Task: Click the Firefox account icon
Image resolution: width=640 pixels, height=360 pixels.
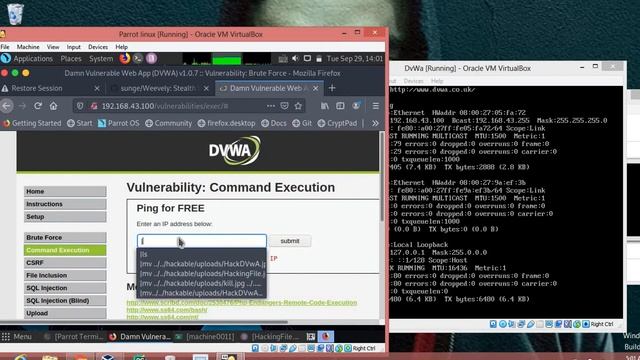Action: point(356,106)
